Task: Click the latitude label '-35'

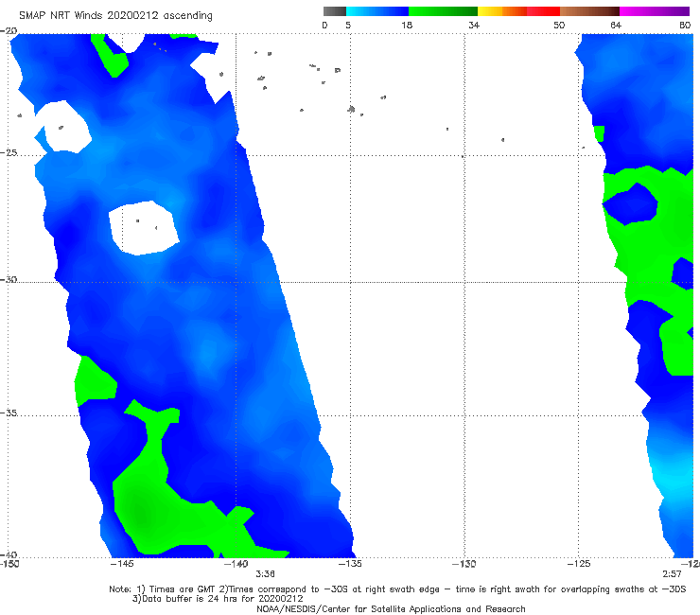Action: [9, 413]
